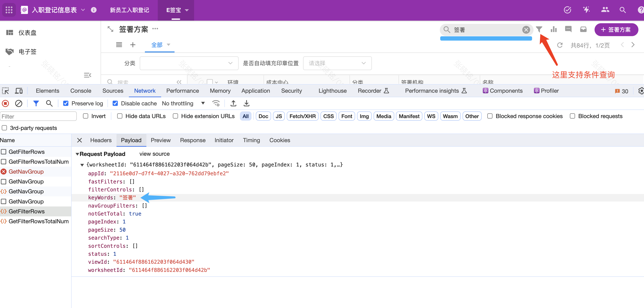This screenshot has height=308, width=644.
Task: Expand the 分类 dropdown field
Action: (189, 63)
